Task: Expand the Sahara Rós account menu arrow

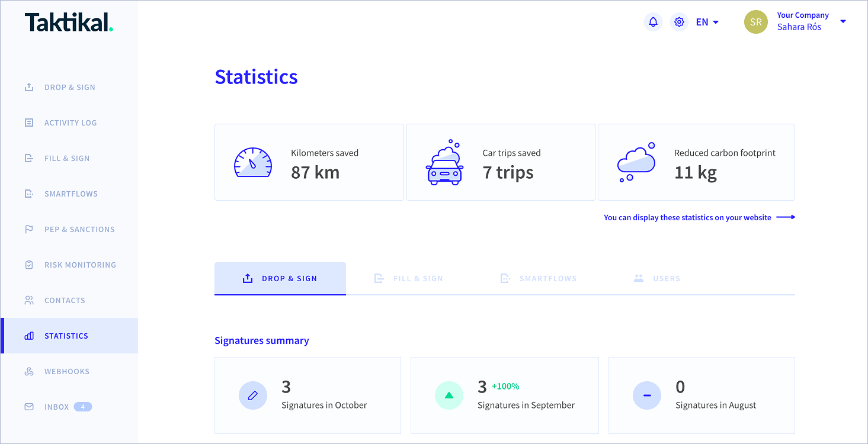Action: point(843,21)
